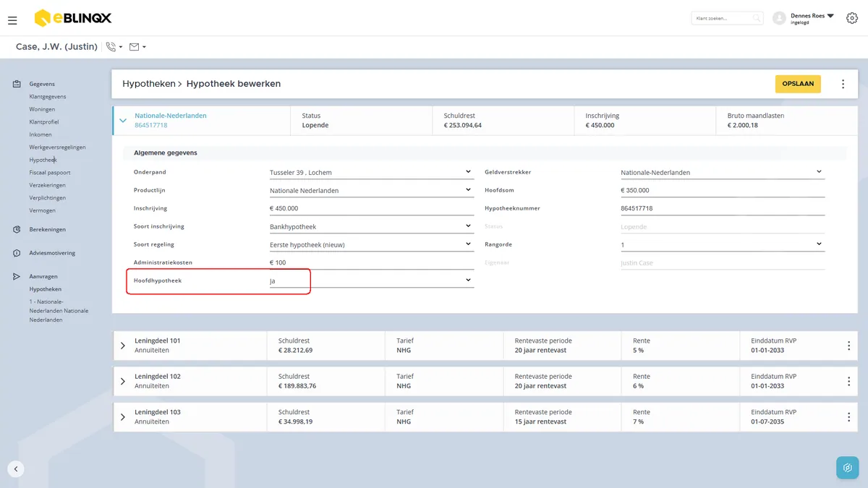868x488 pixels.
Task: Open the Onderpand dropdown
Action: click(x=372, y=173)
